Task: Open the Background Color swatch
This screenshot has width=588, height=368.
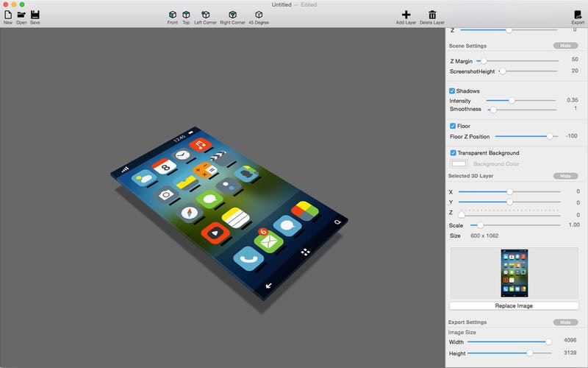Action: coord(459,163)
